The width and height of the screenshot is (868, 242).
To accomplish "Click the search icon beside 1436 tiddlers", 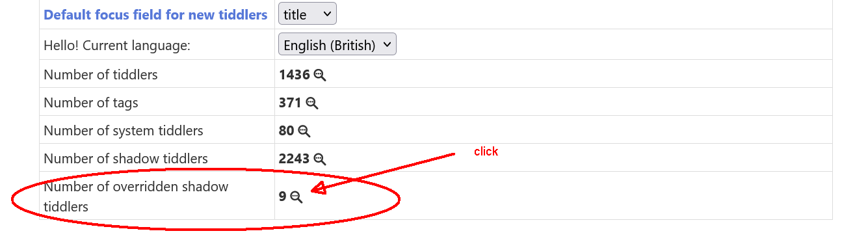I will (x=320, y=75).
